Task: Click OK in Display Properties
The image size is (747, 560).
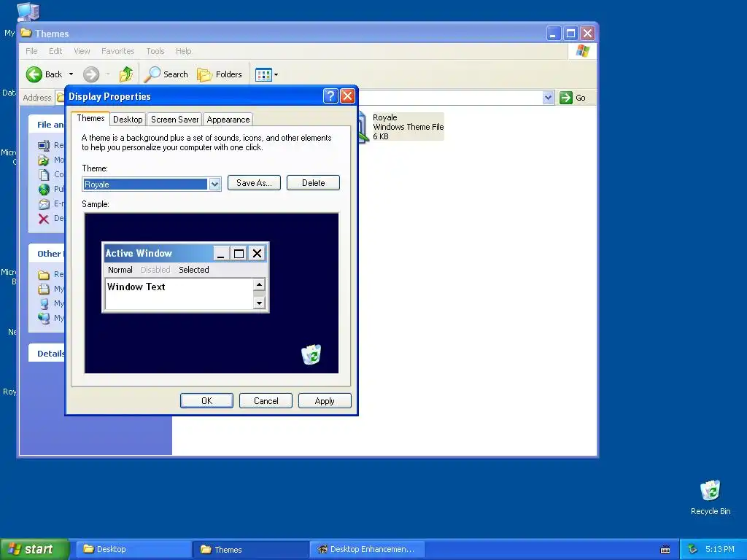Action: pyautogui.click(x=206, y=401)
